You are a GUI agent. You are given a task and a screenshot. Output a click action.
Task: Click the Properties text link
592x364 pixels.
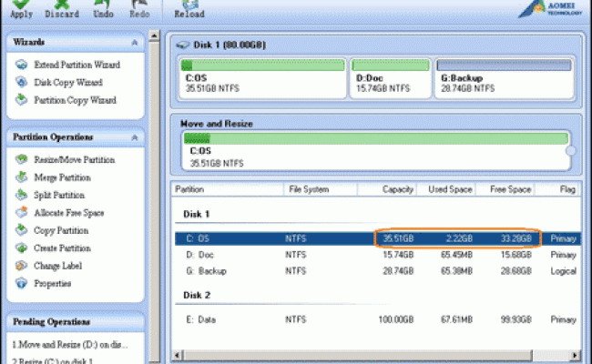coord(53,283)
